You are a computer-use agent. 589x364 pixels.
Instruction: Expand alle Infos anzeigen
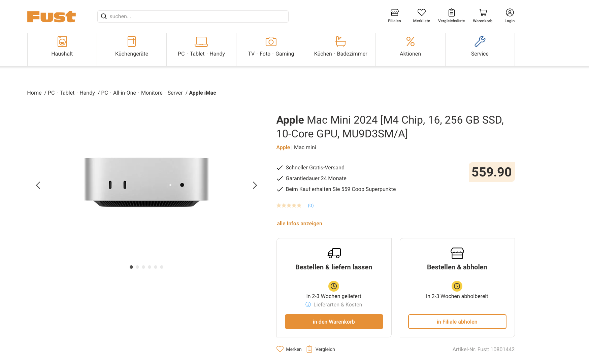[299, 224]
